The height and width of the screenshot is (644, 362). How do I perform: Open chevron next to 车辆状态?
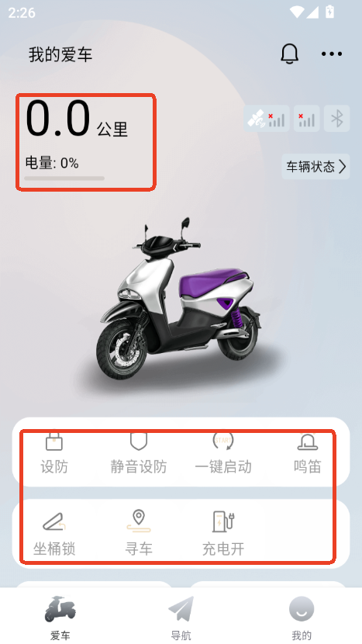click(343, 167)
